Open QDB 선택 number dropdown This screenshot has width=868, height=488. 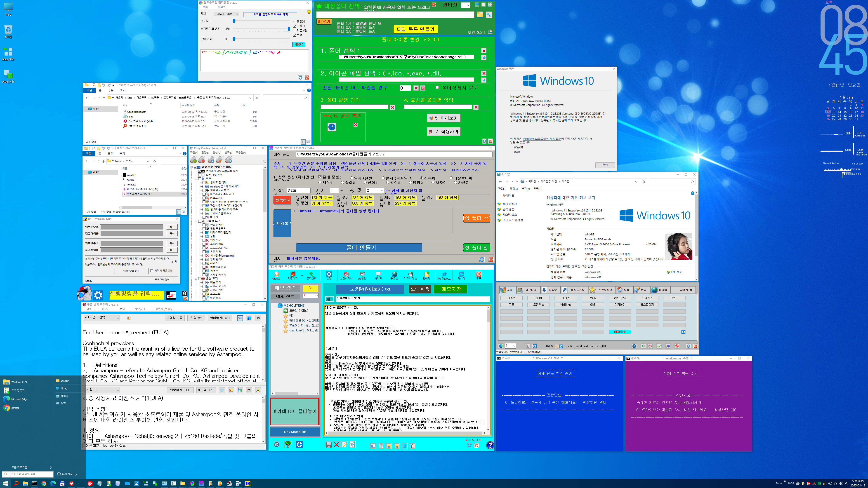310,295
